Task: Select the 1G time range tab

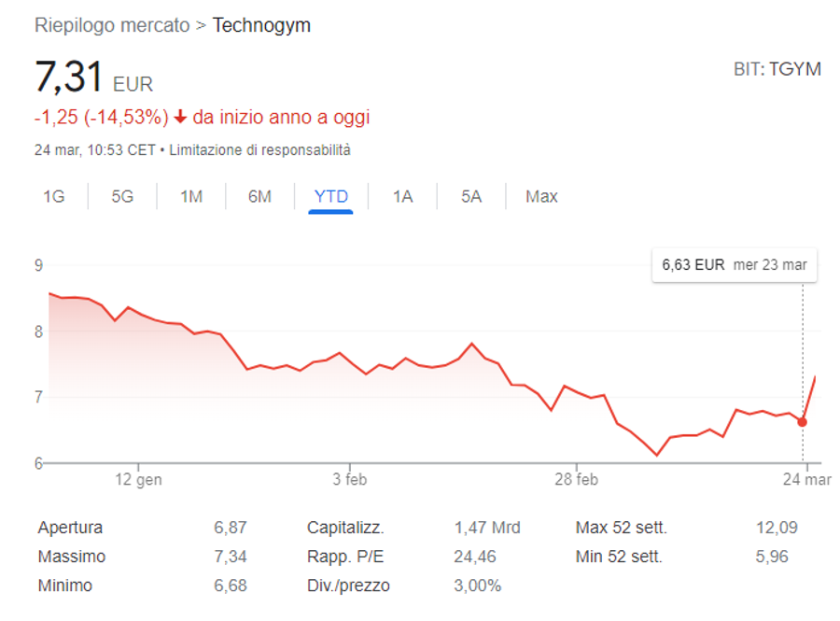Action: tap(53, 197)
